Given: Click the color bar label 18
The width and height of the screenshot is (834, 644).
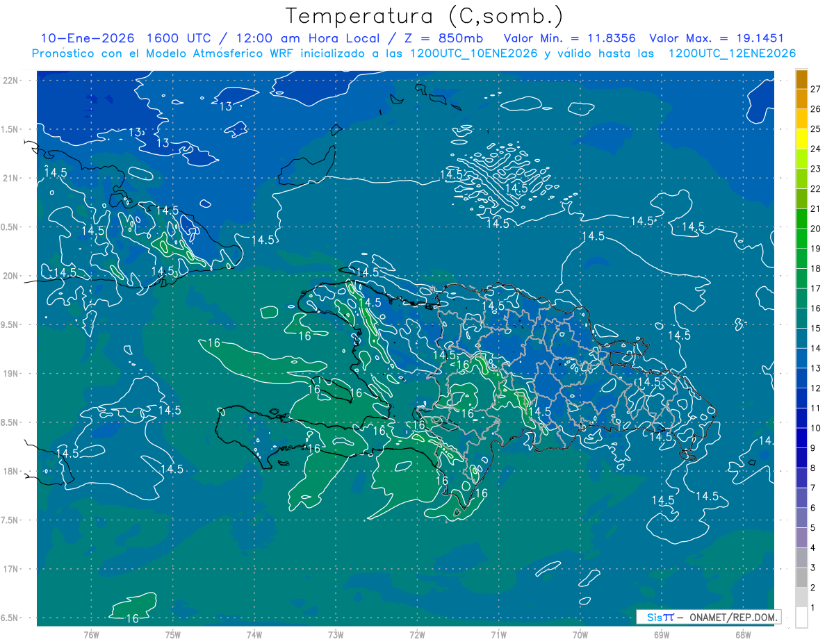Looking at the screenshot, I should click(815, 268).
